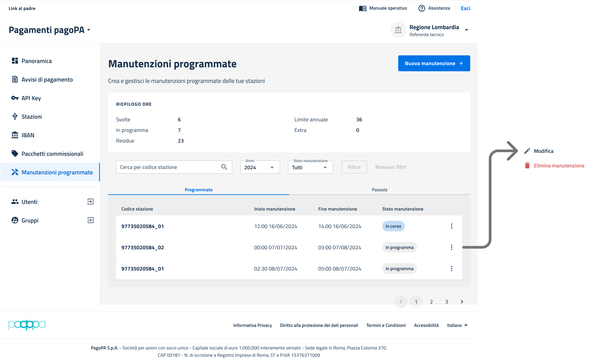
Task: Click the Assistenza help icon
Action: coord(422,8)
